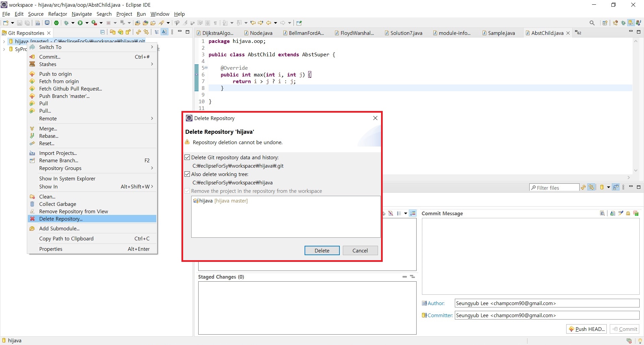The height and width of the screenshot is (345, 644).
Task: Refresh the Git Repositories view
Action: click(x=138, y=32)
